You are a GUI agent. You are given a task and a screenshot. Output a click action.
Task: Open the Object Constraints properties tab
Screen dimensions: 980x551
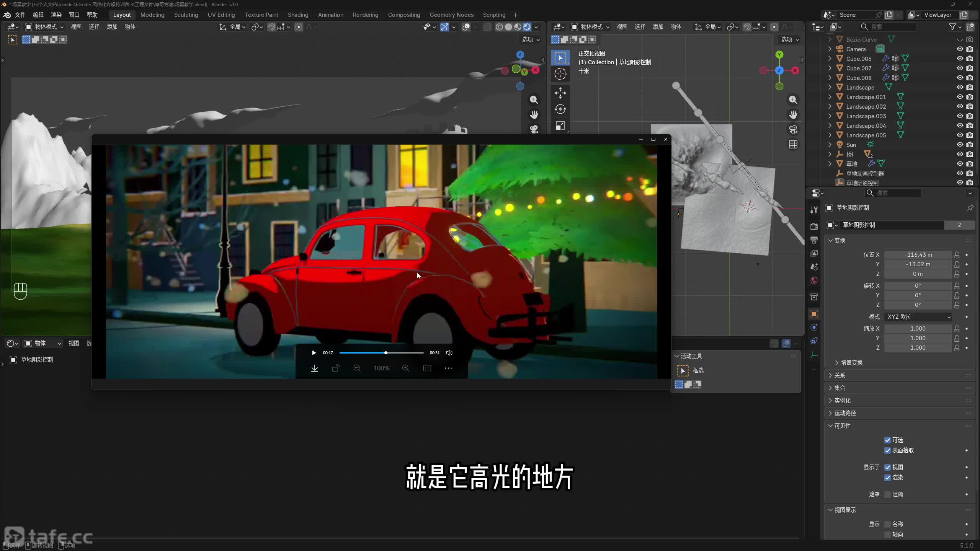(814, 341)
